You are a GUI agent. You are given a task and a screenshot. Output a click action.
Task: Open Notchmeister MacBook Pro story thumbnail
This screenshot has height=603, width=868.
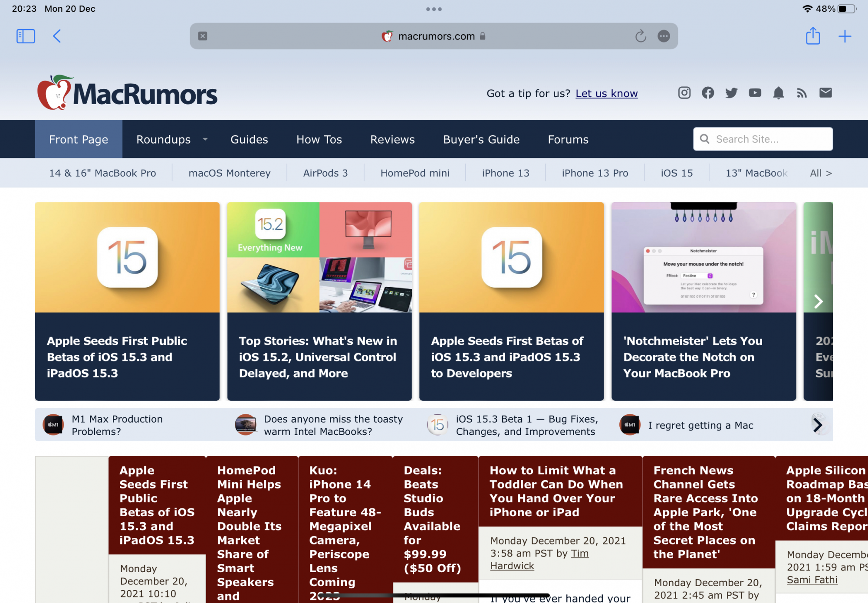coord(704,257)
